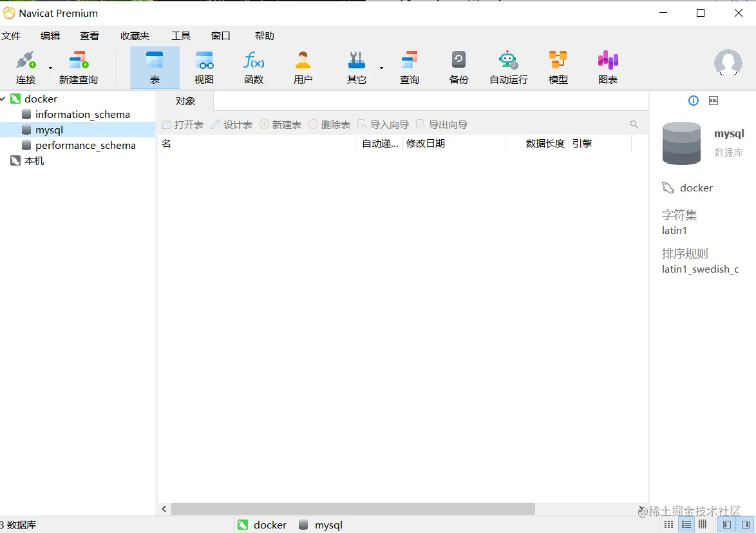756x533 pixels.
Task: Switch to list view in status bar
Action: click(x=686, y=525)
